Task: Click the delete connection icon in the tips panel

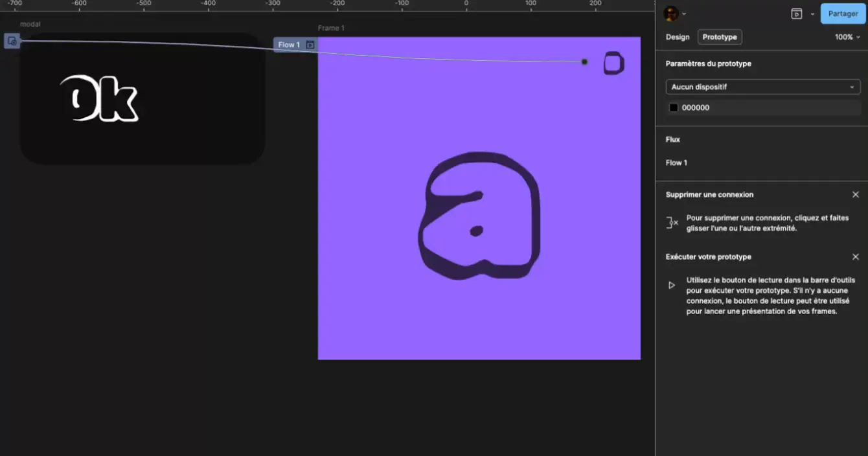Action: point(672,223)
